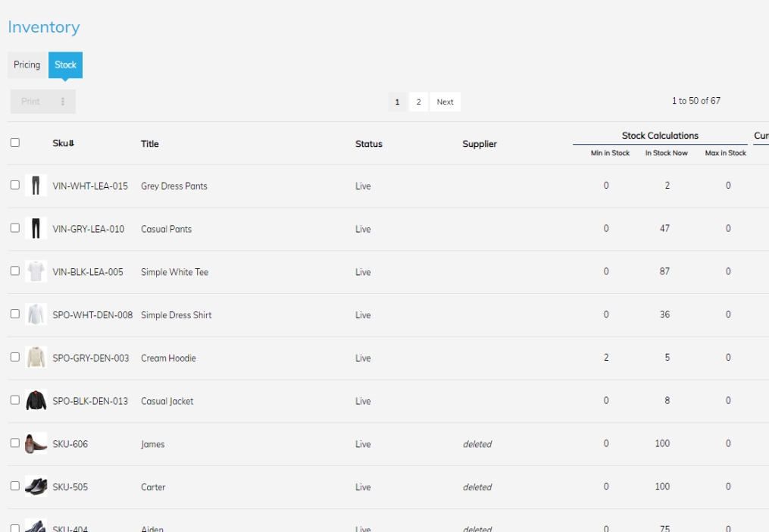Click the '1 to 50 of 67' count
769x532 pixels.
point(696,101)
